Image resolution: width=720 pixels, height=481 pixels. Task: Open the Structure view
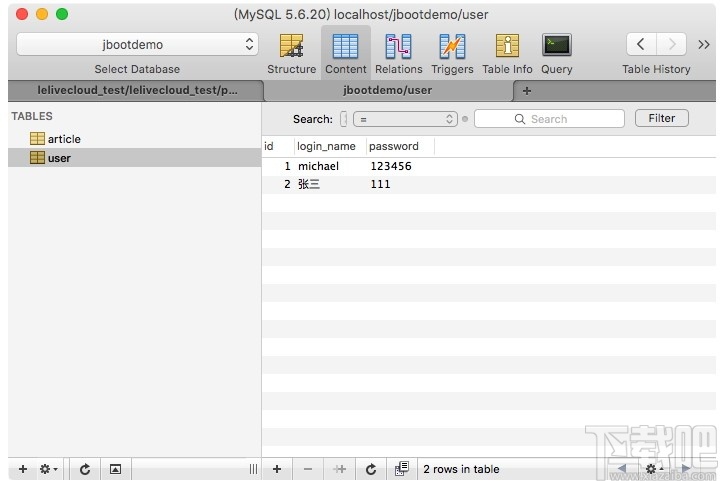(x=292, y=54)
